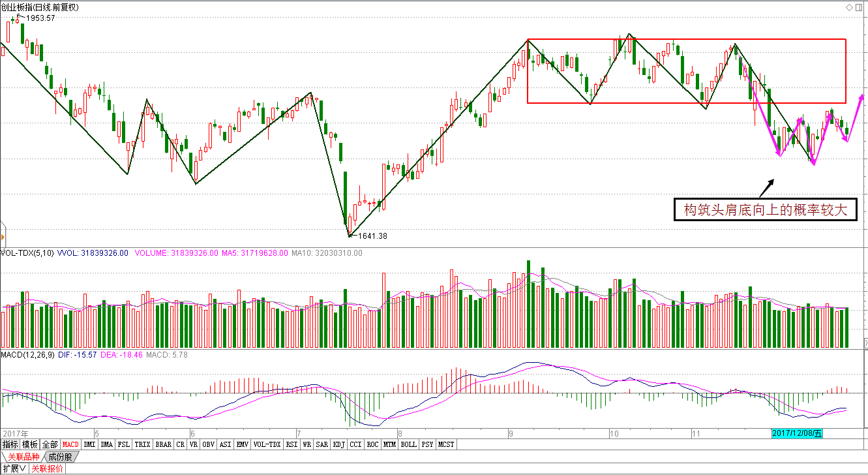This screenshot has width=868, height=475.
Task: Click the 创业板指(日线 前复权) chart title
Action: pos(40,7)
